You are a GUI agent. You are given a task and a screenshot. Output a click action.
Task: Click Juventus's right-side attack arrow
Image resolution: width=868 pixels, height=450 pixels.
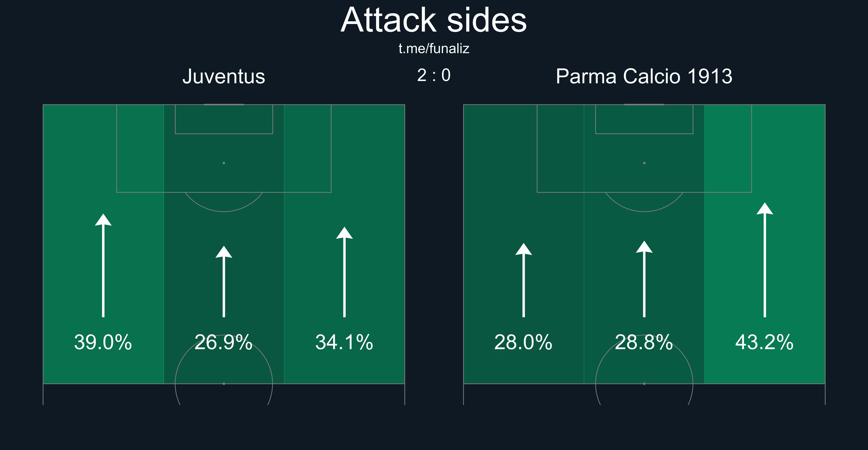pos(344,273)
